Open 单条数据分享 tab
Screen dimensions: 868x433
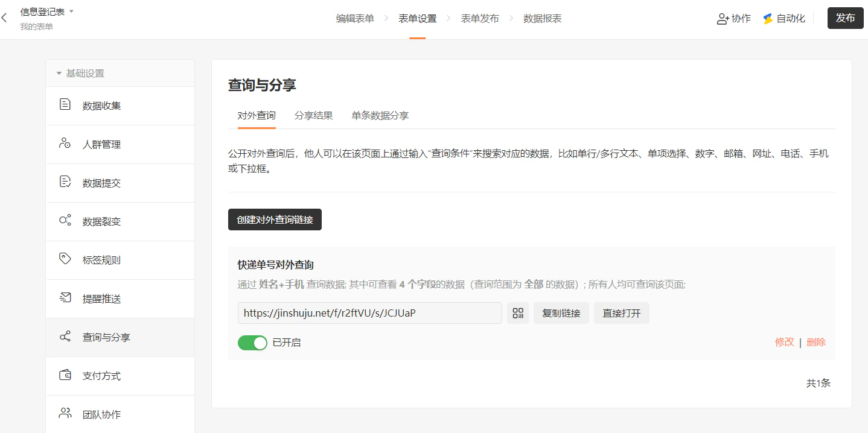(380, 115)
